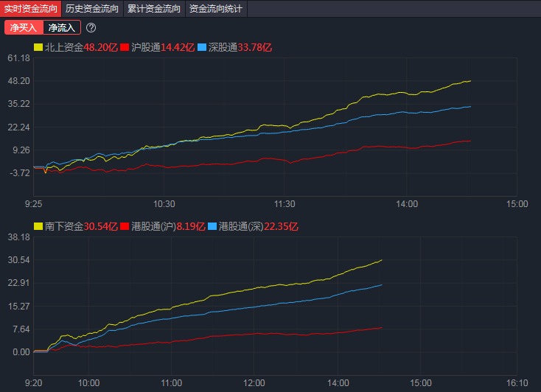Viewport: 541px width, 392px height.
Task: Click the 22.91 axis label in bottom chart
Action: (x=19, y=283)
